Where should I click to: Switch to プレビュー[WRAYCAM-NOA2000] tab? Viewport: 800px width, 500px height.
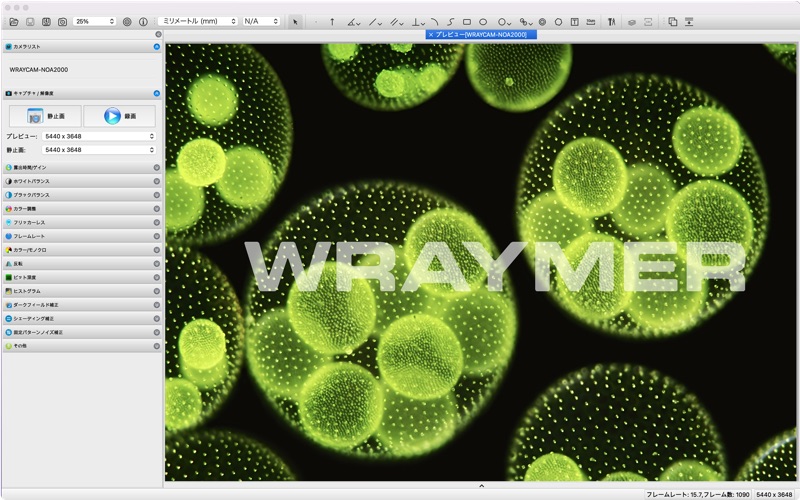pos(481,35)
